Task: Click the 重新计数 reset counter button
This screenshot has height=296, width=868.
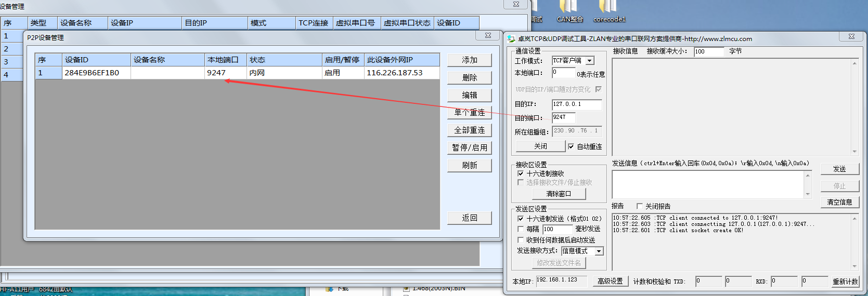Action: point(845,281)
